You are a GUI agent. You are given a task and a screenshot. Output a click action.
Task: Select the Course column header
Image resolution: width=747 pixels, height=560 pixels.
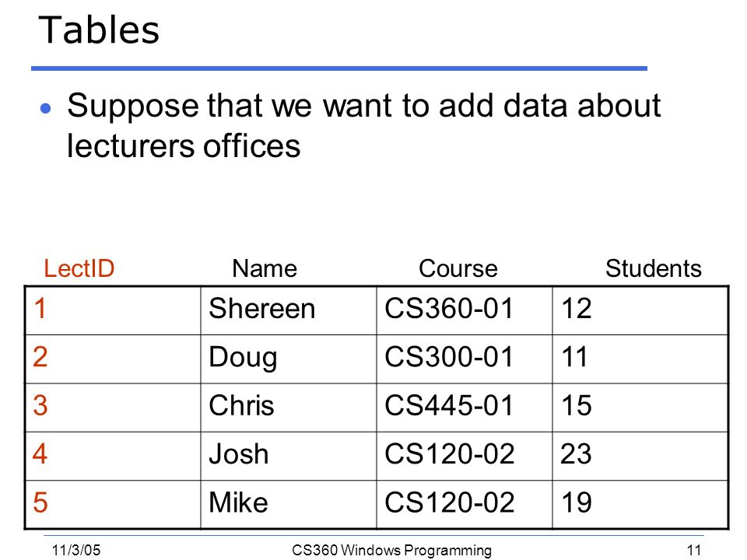pyautogui.click(x=458, y=268)
